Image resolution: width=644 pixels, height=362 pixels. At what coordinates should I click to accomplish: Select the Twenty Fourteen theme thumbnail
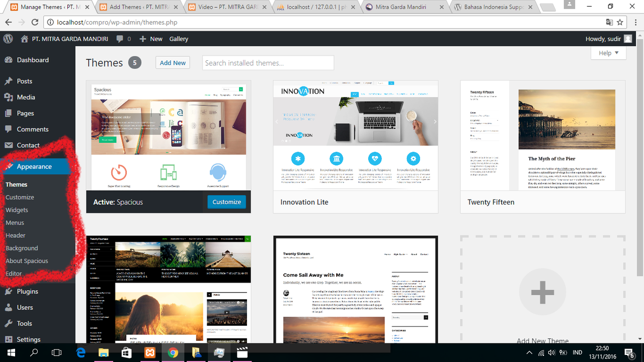169,290
